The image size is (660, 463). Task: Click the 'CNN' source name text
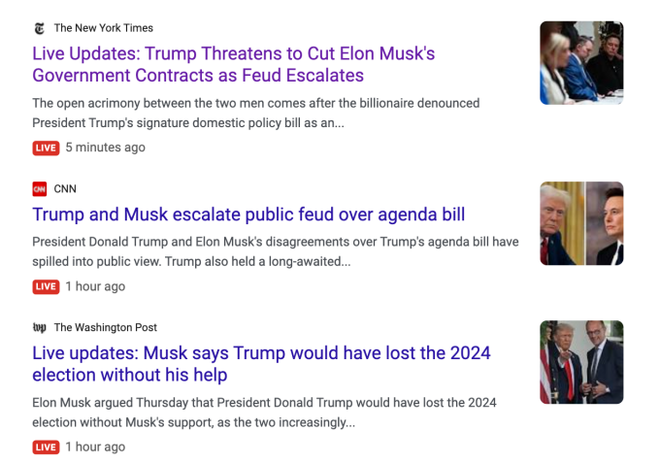65,189
